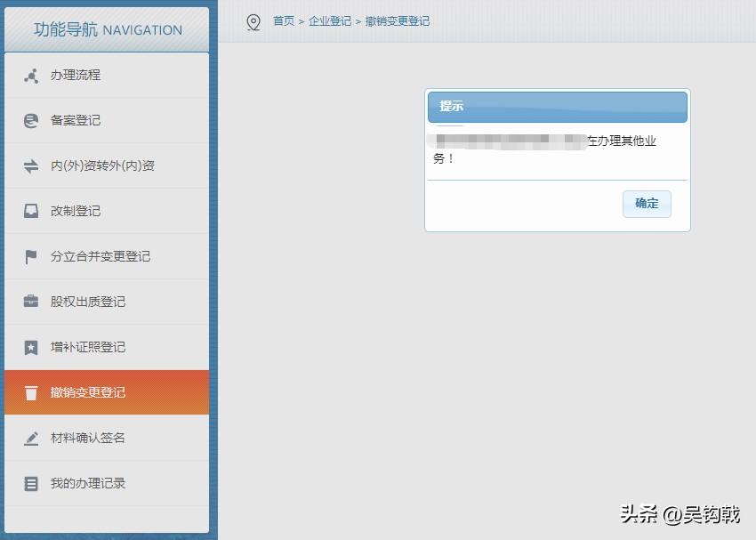The width and height of the screenshot is (756, 540).
Task: Click the 改制登记 inbox icon
Action: click(x=31, y=211)
